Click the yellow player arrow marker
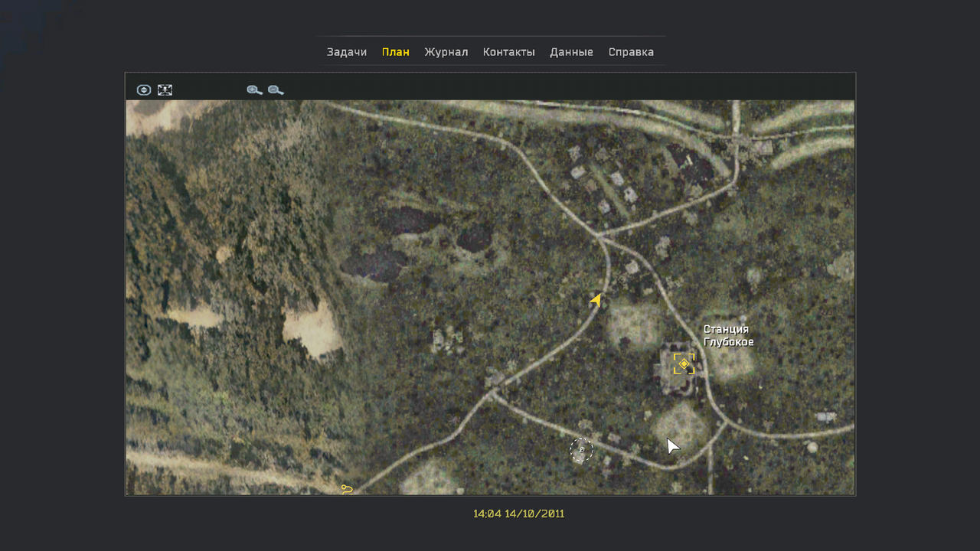Viewport: 980px width, 551px height. [596, 300]
